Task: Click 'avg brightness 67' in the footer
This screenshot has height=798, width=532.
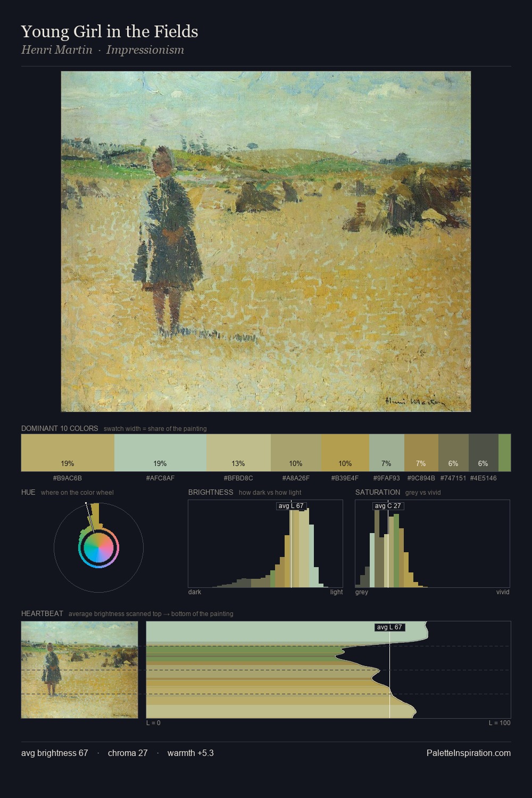Action: pyautogui.click(x=55, y=753)
